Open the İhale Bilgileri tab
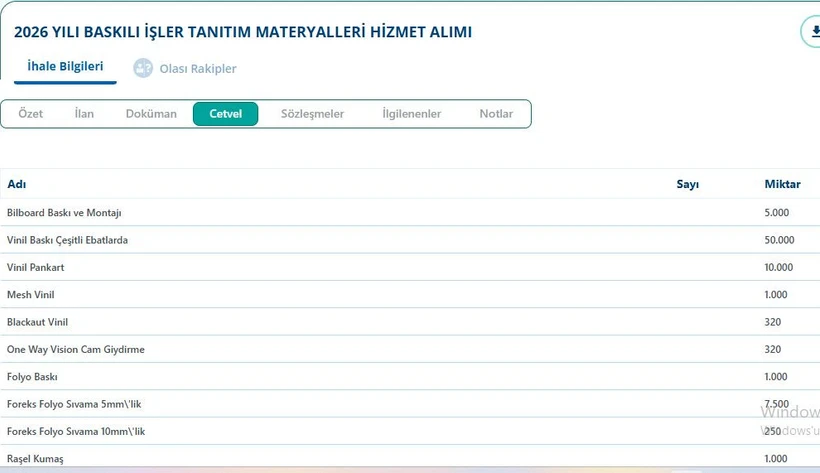 [x=65, y=66]
